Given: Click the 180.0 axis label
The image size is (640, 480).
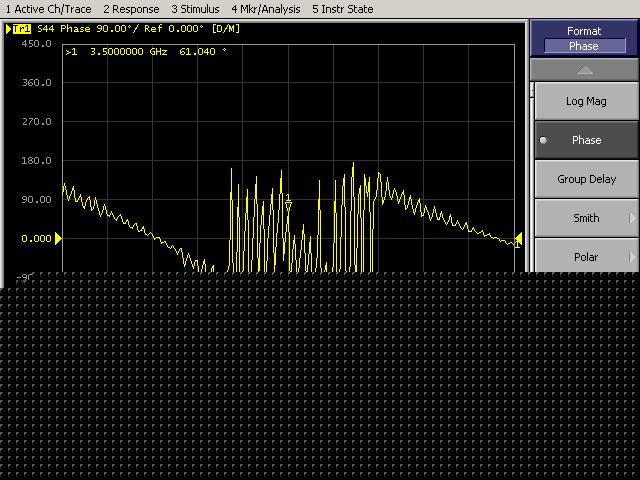Looking at the screenshot, I should click(36, 160).
